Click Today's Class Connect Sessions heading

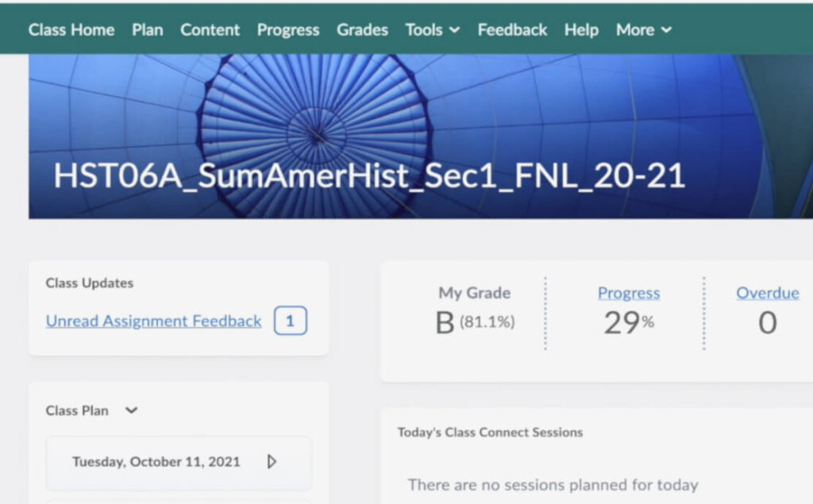tap(489, 433)
